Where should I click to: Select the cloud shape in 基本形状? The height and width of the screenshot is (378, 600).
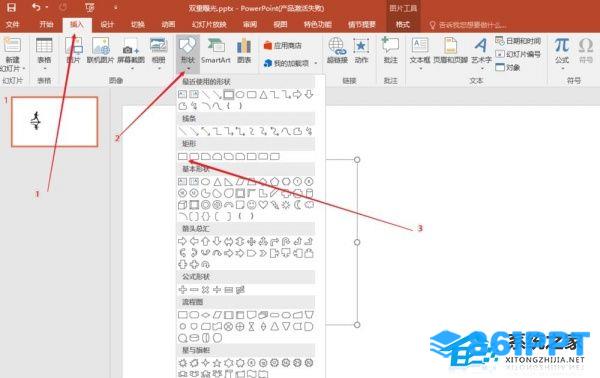point(309,205)
